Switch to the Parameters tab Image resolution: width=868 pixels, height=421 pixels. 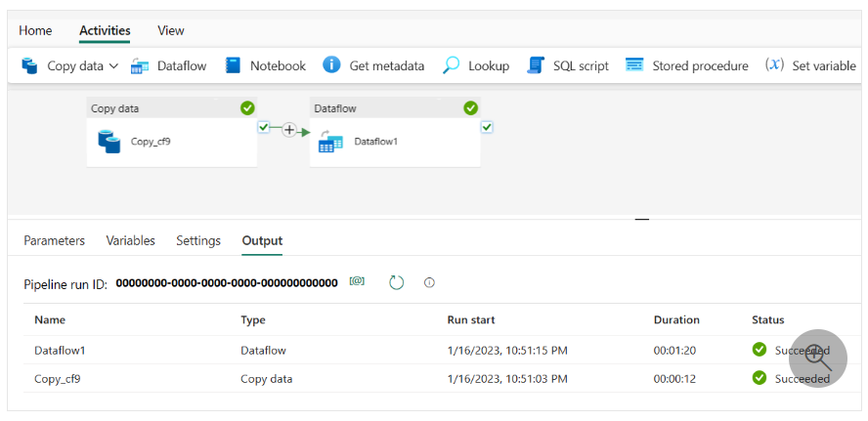(x=54, y=240)
